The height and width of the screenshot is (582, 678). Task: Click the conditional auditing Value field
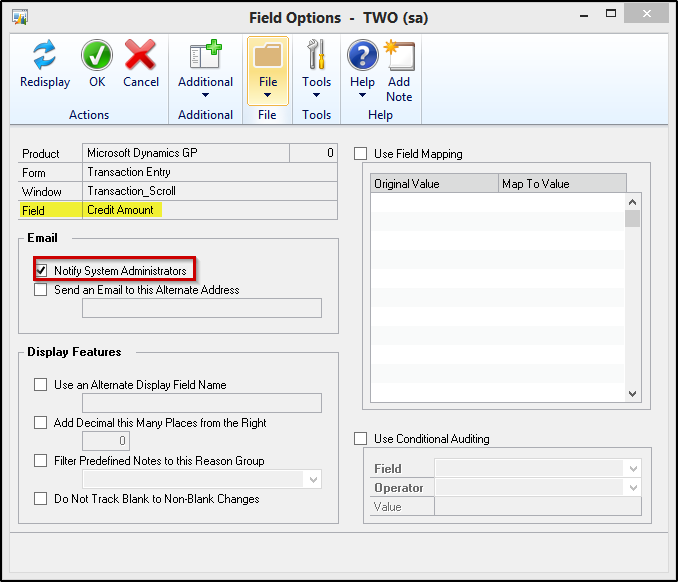point(538,507)
